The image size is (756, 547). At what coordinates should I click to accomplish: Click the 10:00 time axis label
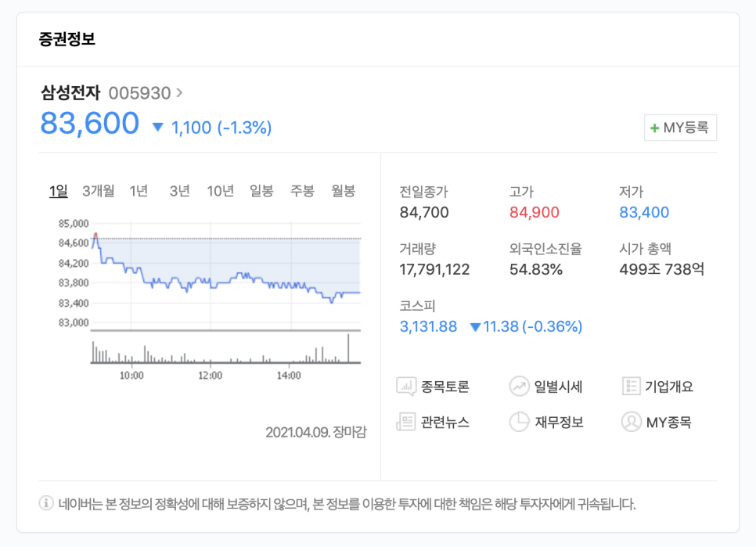131,376
